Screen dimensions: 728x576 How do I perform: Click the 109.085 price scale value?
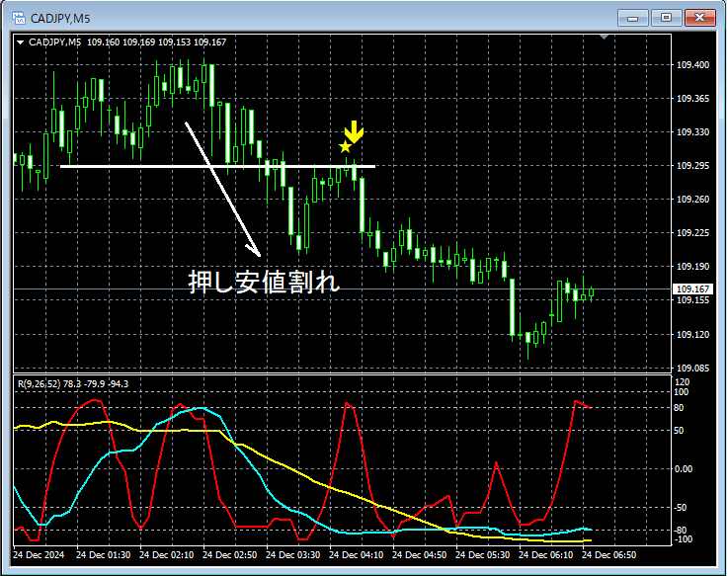click(x=692, y=369)
